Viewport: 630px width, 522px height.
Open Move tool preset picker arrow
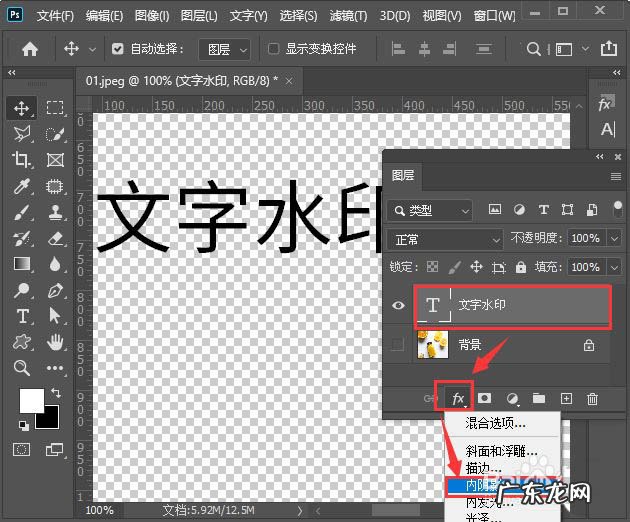point(92,50)
